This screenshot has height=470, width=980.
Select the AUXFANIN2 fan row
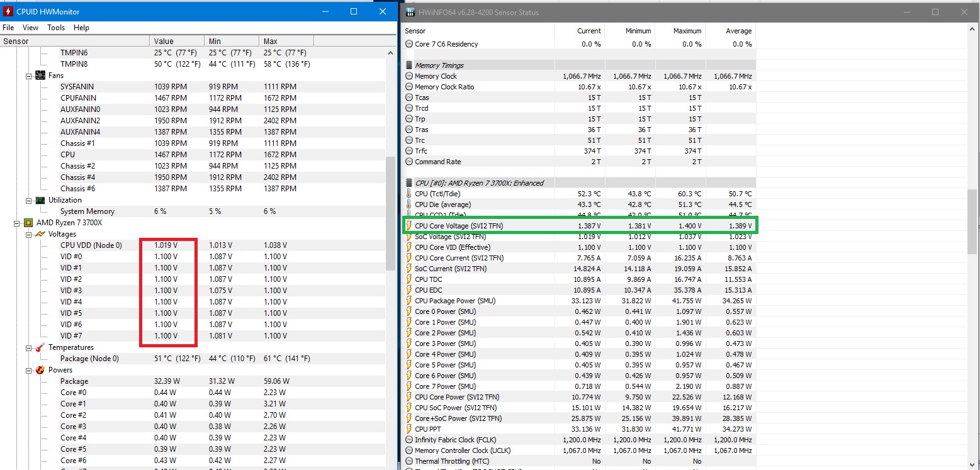[x=193, y=121]
